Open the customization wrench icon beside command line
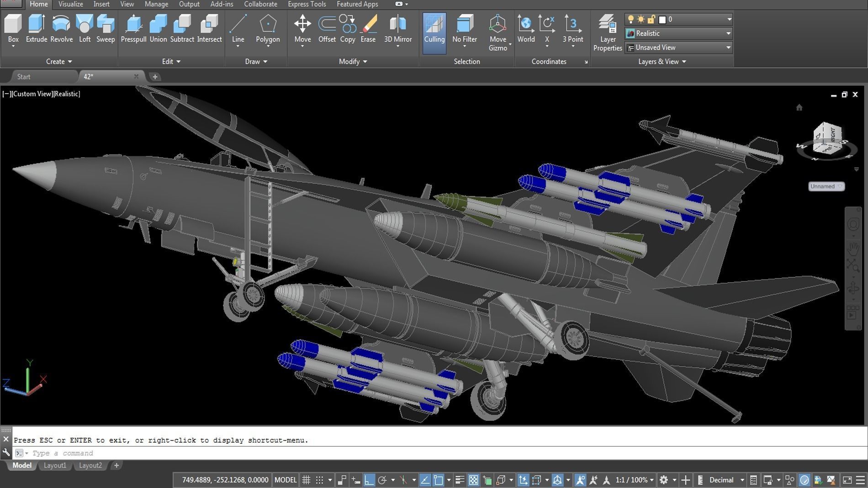The width and height of the screenshot is (868, 488). [x=6, y=453]
